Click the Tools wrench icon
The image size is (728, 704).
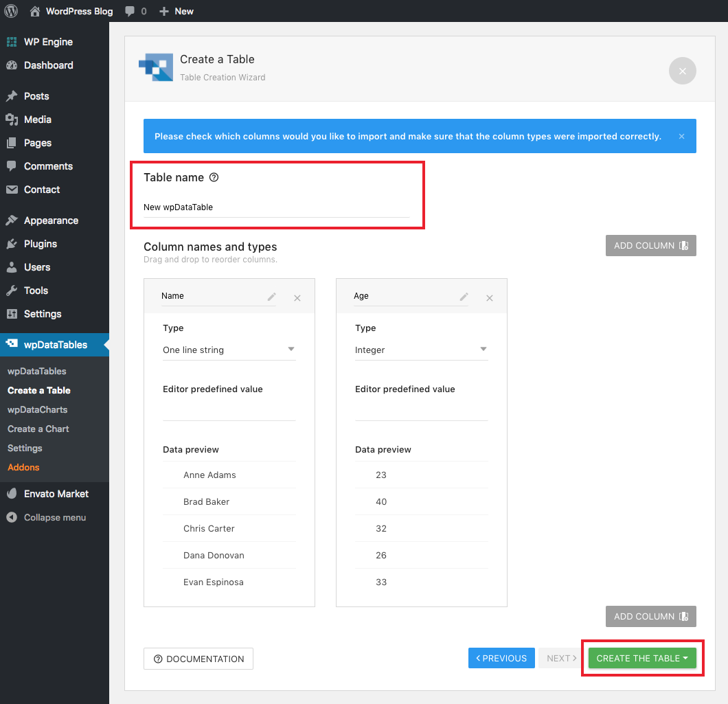pos(12,291)
